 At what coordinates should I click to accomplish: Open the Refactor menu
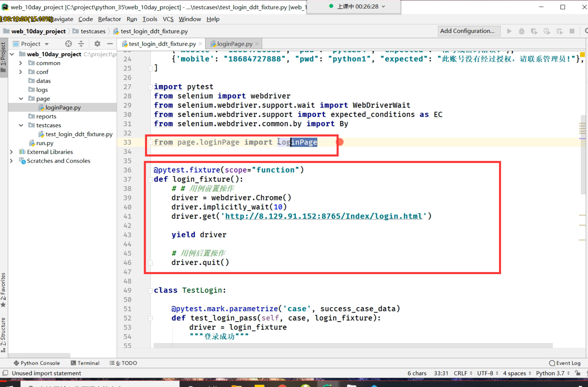pos(109,19)
